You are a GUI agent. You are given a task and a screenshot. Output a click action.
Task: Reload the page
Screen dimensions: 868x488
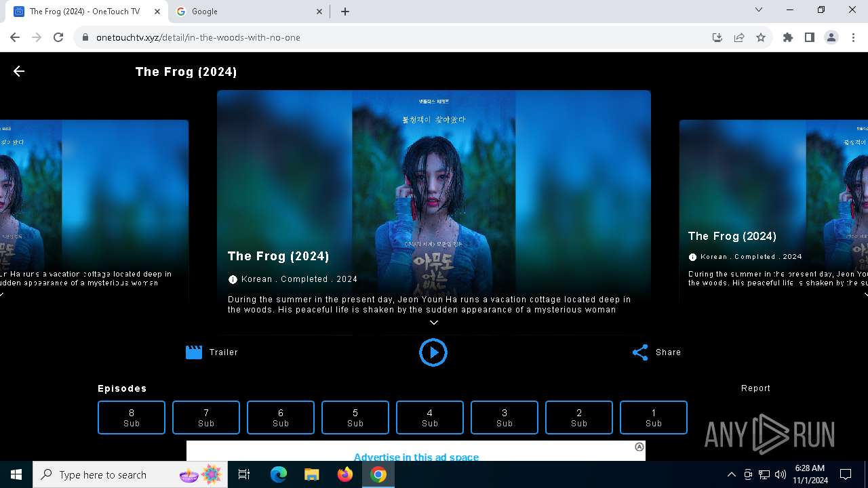click(58, 38)
